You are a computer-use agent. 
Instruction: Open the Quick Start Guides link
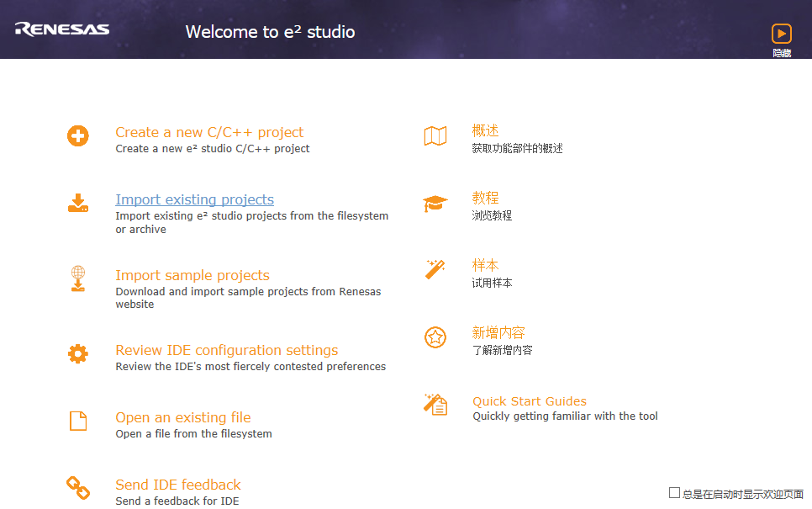click(x=530, y=401)
